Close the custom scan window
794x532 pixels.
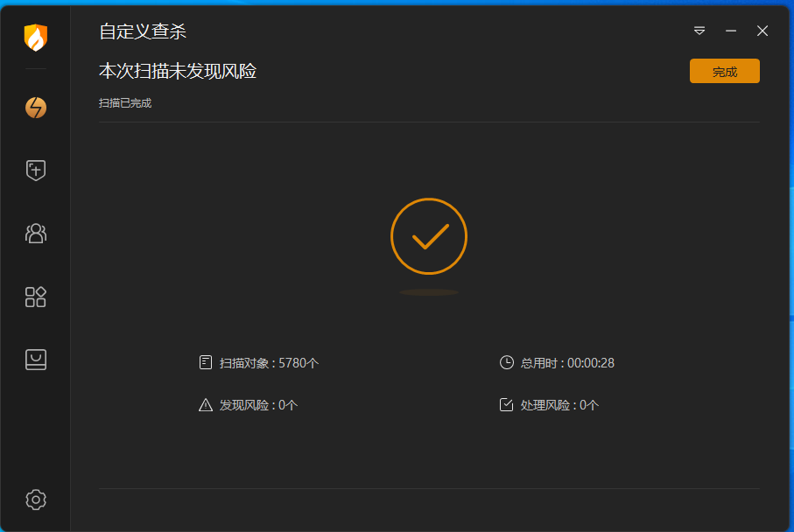point(762,31)
